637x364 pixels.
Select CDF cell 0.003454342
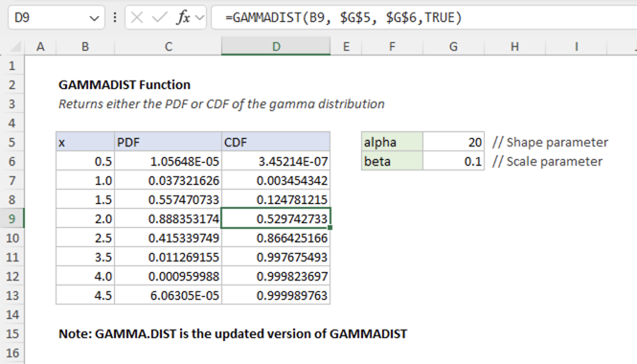tap(276, 180)
